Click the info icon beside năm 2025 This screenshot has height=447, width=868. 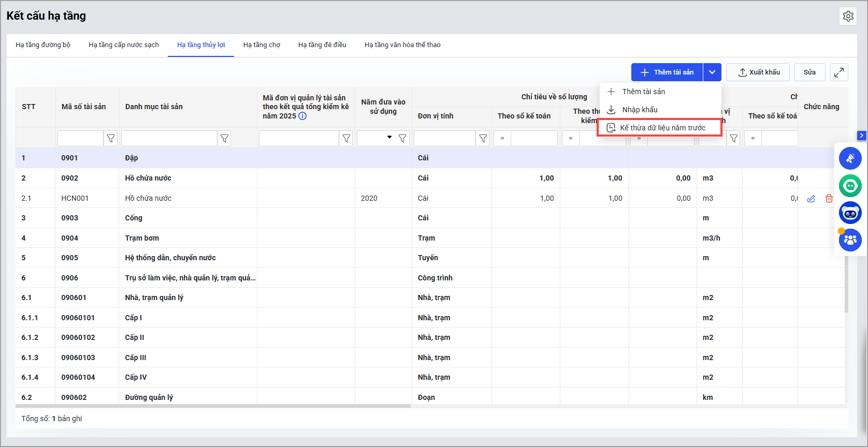click(302, 116)
